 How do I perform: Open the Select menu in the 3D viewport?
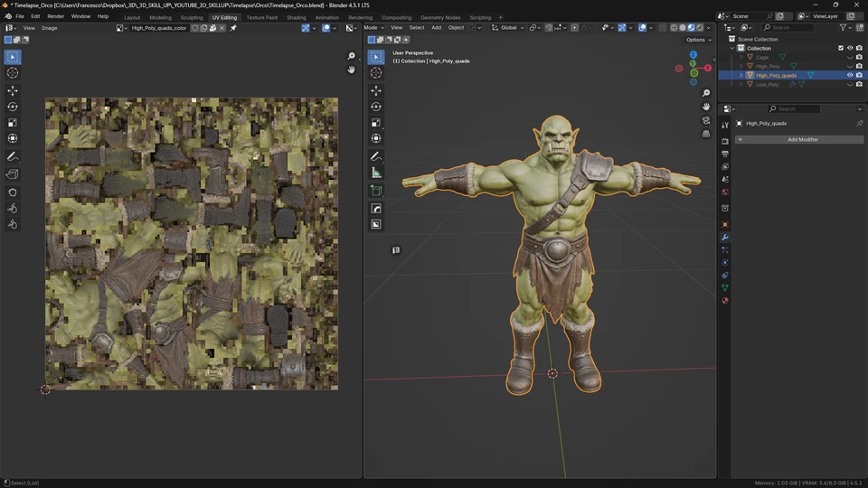click(416, 28)
